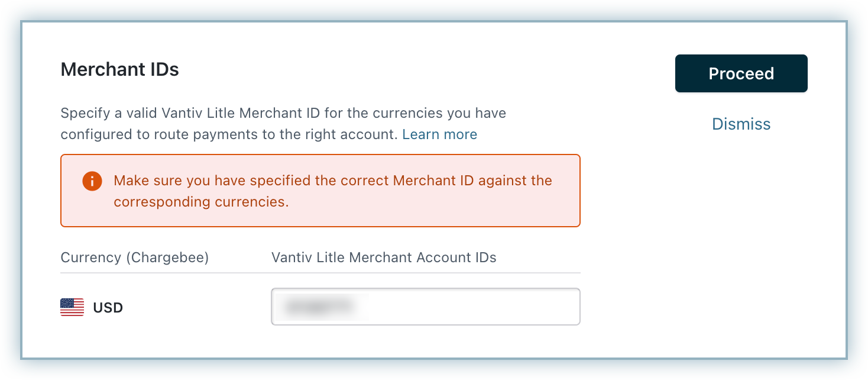The height and width of the screenshot is (380, 868).
Task: Click the divider line under the column headers
Action: (320, 273)
